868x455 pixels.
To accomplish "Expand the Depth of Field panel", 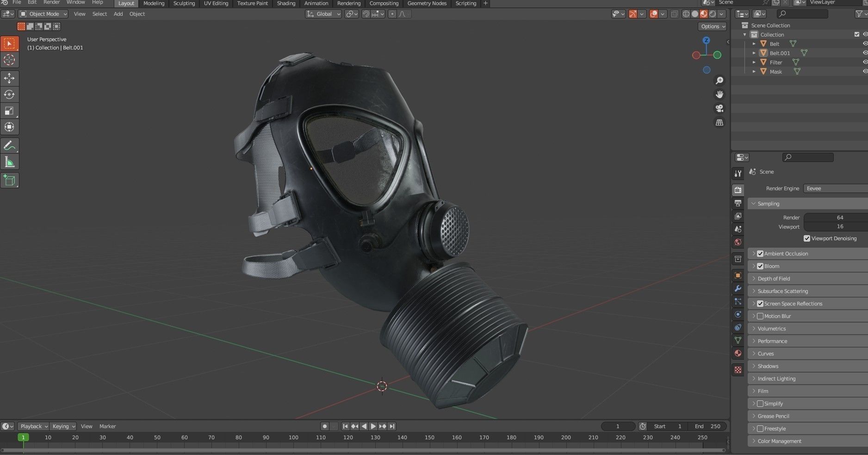I will click(808, 279).
